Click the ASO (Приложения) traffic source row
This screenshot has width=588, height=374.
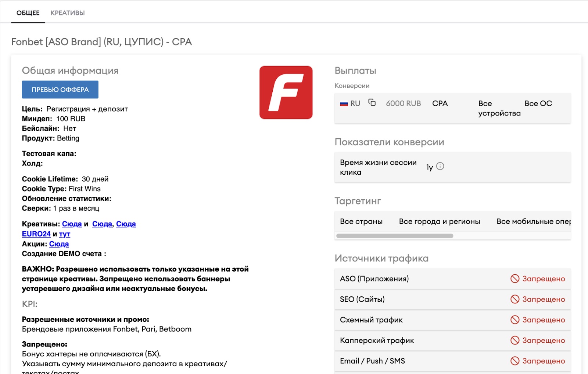tap(453, 279)
